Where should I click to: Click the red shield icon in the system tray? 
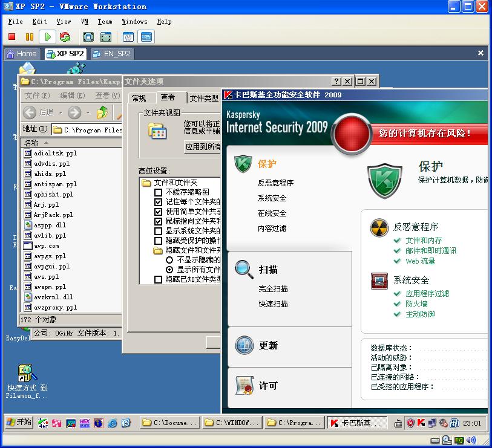pos(410,423)
